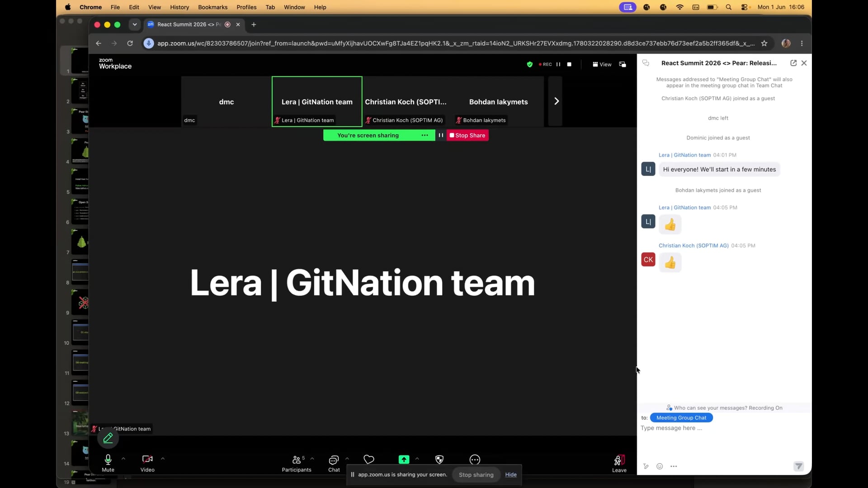The image size is (868, 488).
Task: Open the File menu
Action: 115,7
